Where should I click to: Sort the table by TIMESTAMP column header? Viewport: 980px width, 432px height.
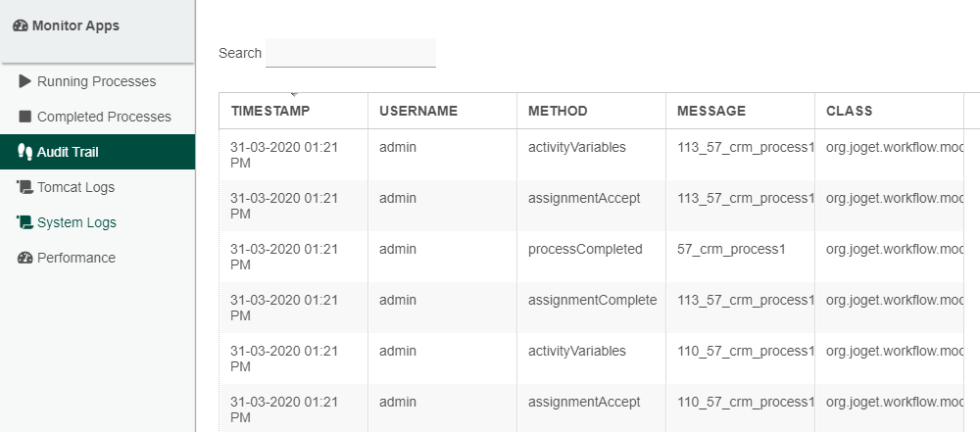click(x=270, y=111)
